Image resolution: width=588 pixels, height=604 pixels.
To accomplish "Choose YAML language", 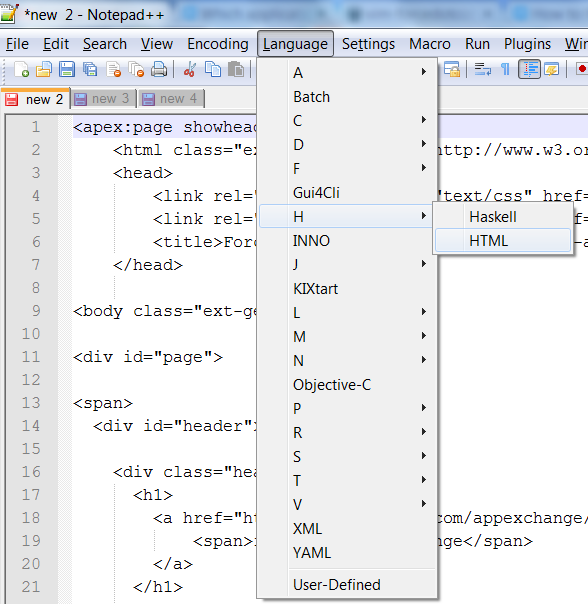I will pos(348,552).
